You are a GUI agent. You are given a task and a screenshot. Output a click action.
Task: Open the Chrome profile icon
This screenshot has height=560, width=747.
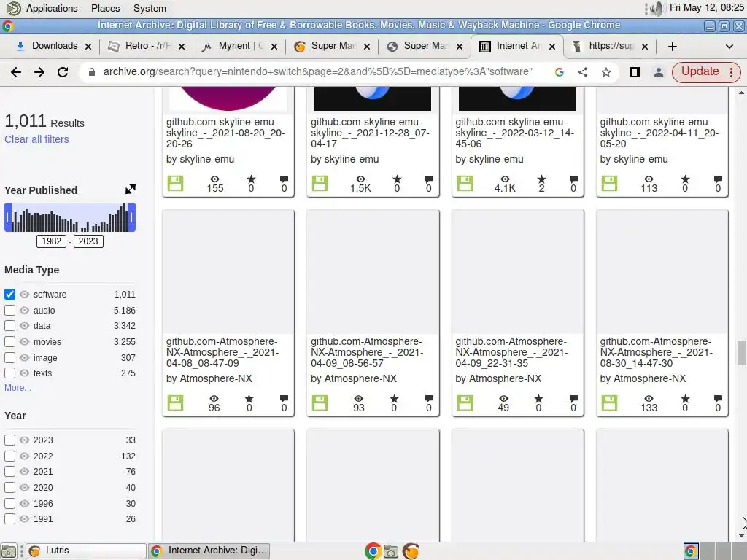coord(659,72)
